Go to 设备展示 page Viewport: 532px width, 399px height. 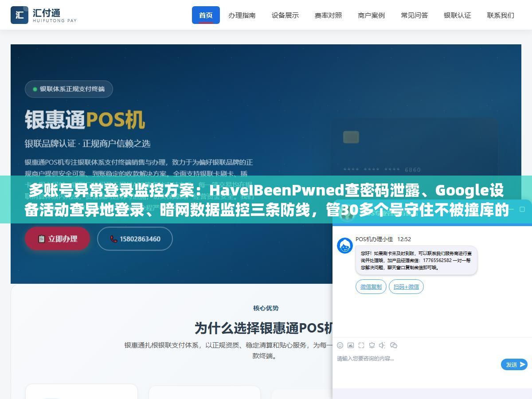pos(285,15)
